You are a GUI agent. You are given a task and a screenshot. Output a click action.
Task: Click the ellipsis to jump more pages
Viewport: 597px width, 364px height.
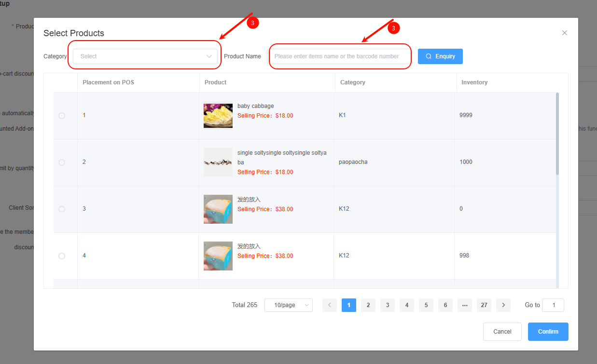[465, 305]
